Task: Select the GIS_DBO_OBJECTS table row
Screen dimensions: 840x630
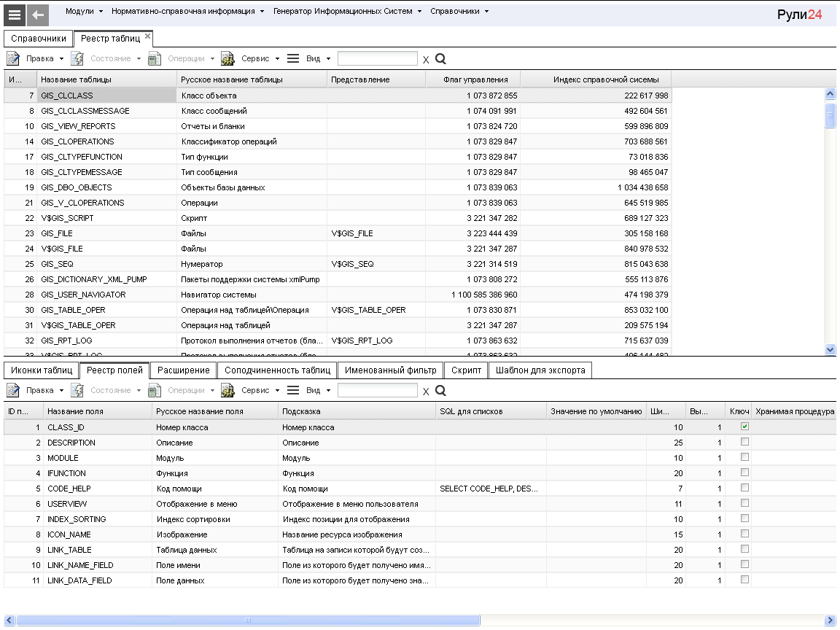Action: [338, 187]
